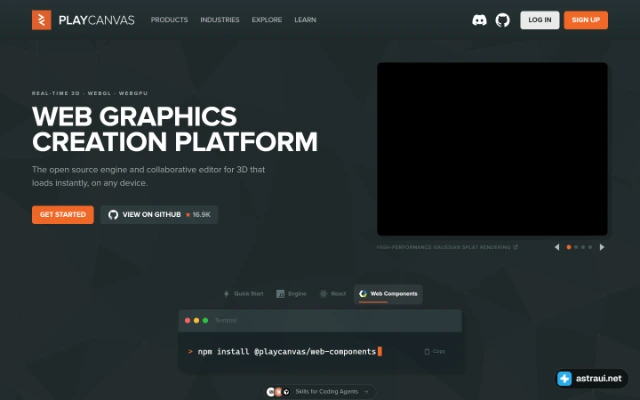The image size is (640, 400).
Task: Open the Products menu
Action: (x=169, y=20)
